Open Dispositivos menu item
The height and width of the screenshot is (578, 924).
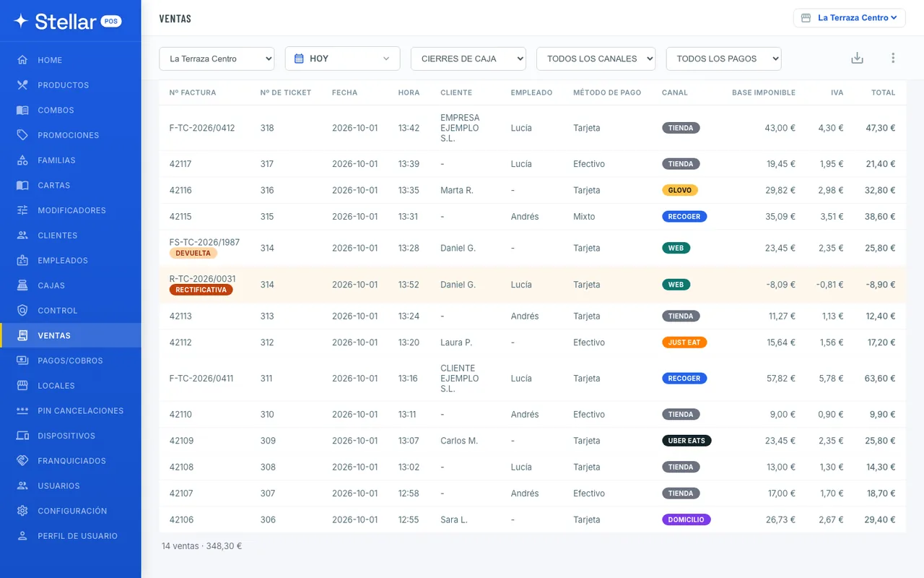tap(71, 436)
